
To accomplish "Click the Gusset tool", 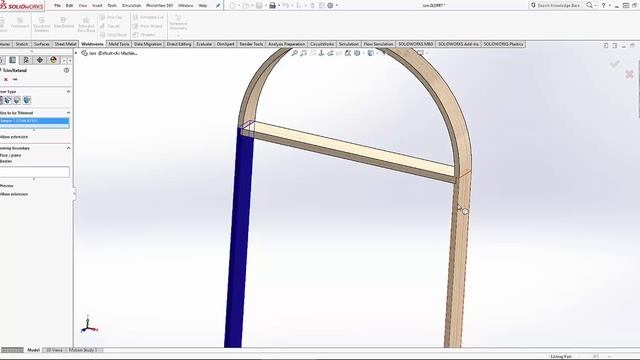I will 110,26.
